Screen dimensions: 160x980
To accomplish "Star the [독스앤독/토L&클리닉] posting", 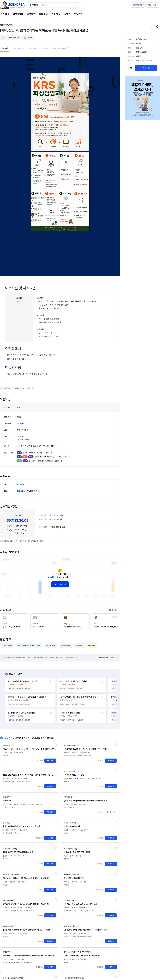I will click(x=116, y=744).
